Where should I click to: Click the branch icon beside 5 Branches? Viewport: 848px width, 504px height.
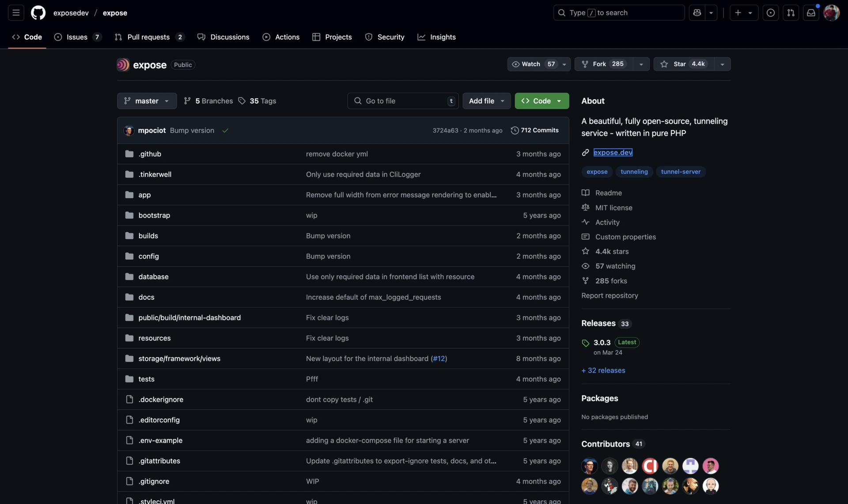point(187,101)
